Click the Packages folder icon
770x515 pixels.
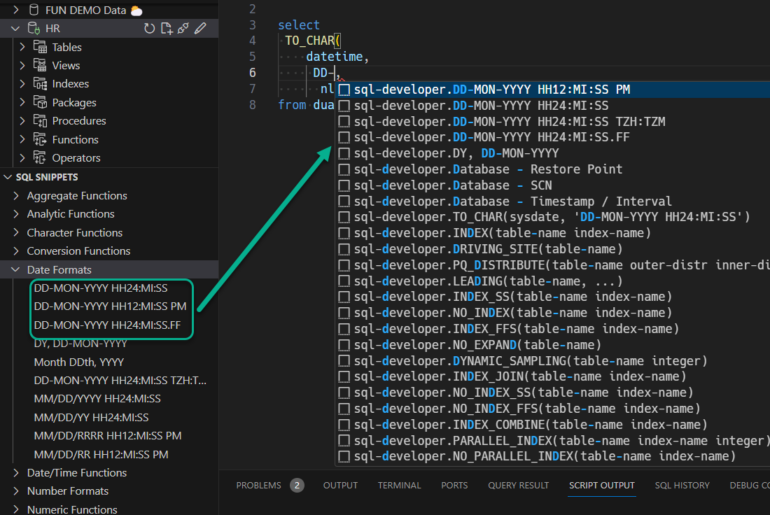pyautogui.click(x=40, y=102)
